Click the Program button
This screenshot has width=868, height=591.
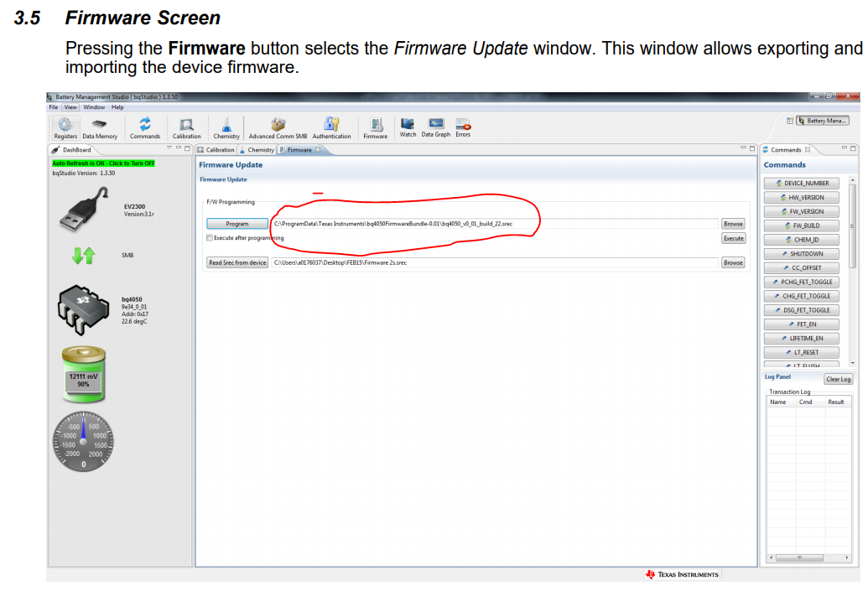(237, 224)
